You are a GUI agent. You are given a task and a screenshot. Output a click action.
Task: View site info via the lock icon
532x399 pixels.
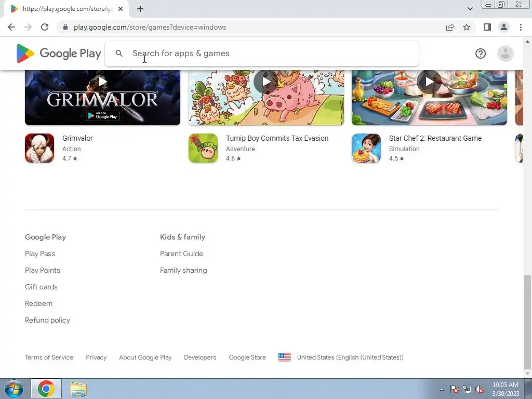(x=65, y=27)
